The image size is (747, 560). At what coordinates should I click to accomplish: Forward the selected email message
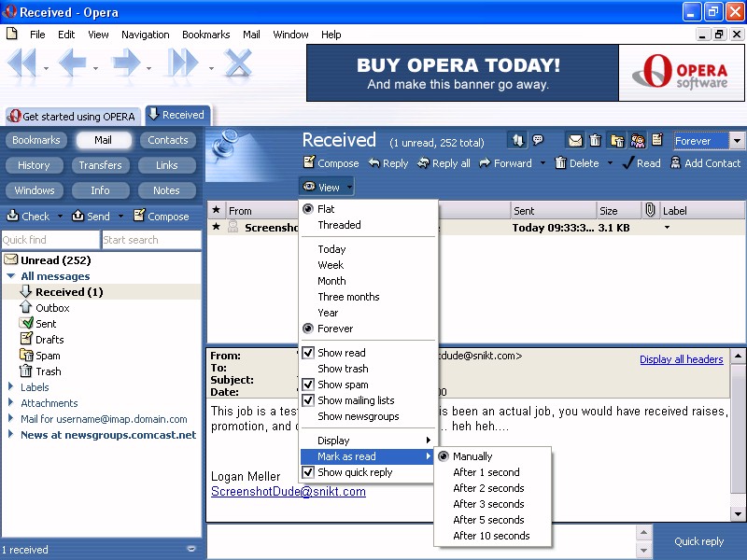[505, 163]
